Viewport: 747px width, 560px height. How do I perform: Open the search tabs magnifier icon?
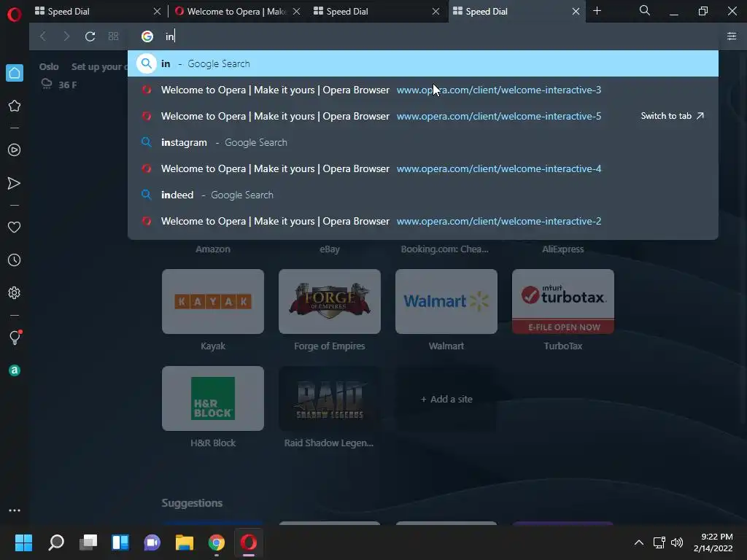coord(645,10)
